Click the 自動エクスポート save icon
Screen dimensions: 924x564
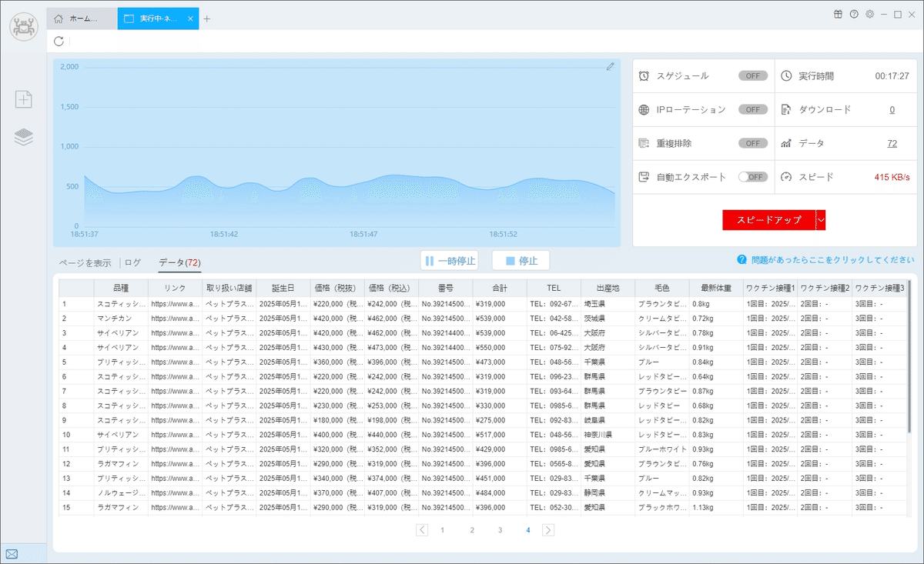click(644, 177)
